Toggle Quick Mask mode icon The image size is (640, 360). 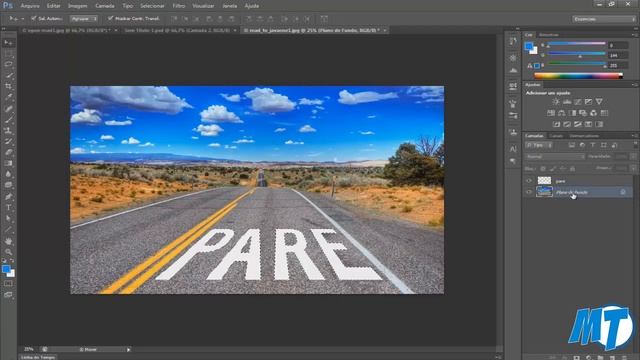click(x=8, y=283)
